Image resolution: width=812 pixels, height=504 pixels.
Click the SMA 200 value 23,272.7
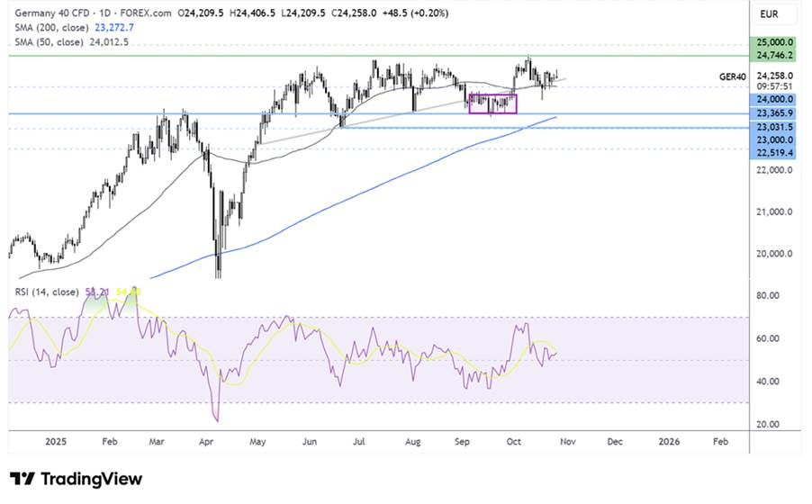pyautogui.click(x=114, y=28)
